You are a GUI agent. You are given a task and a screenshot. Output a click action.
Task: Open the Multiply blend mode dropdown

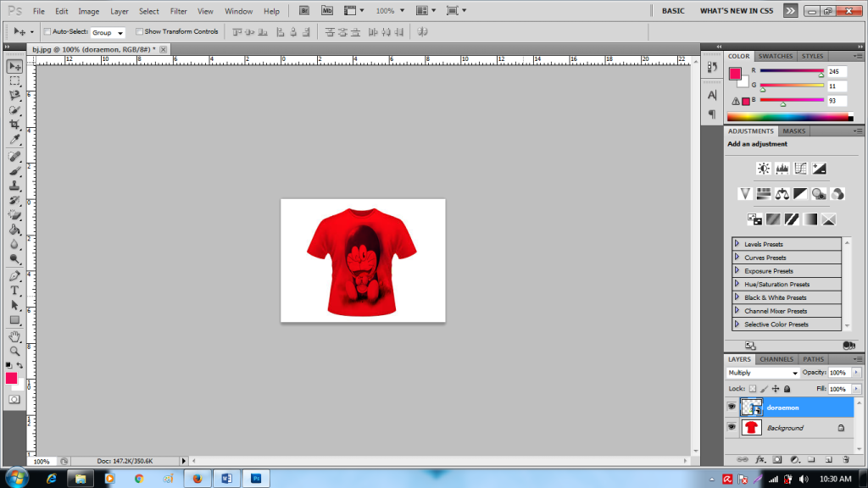(x=763, y=373)
